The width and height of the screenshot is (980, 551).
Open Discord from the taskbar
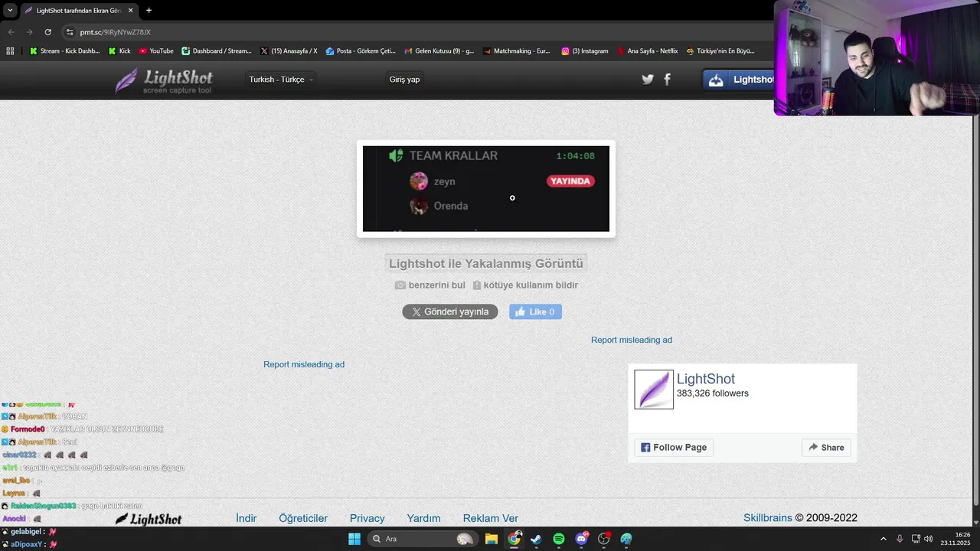581,539
